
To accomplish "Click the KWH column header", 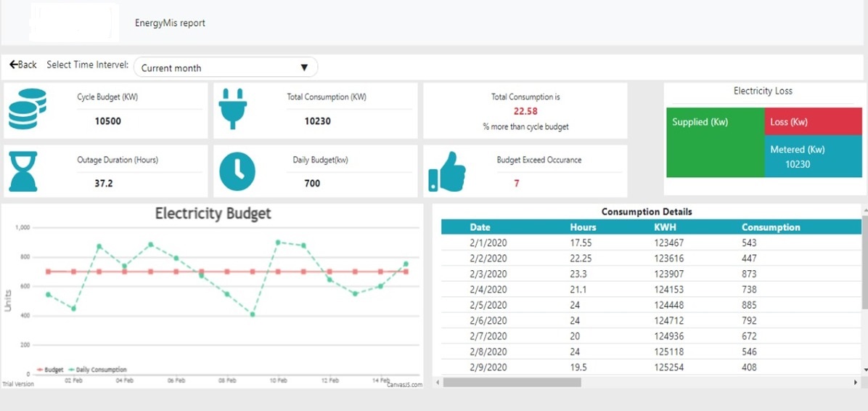I will [x=665, y=227].
